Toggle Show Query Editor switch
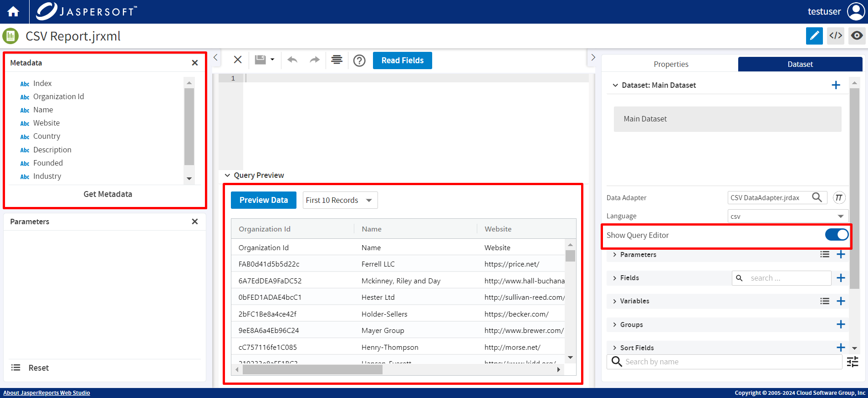868x398 pixels. coord(837,235)
